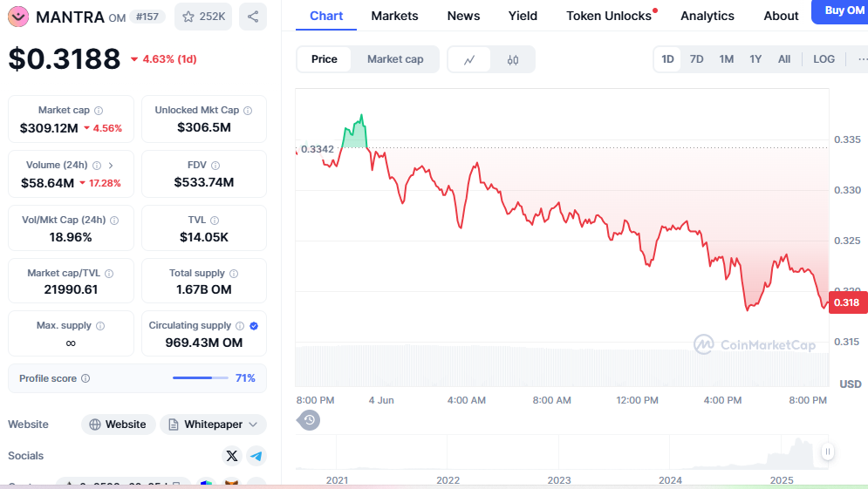Image resolution: width=868 pixels, height=489 pixels.
Task: Open the Volume (24h) info icon
Action: coord(97,166)
